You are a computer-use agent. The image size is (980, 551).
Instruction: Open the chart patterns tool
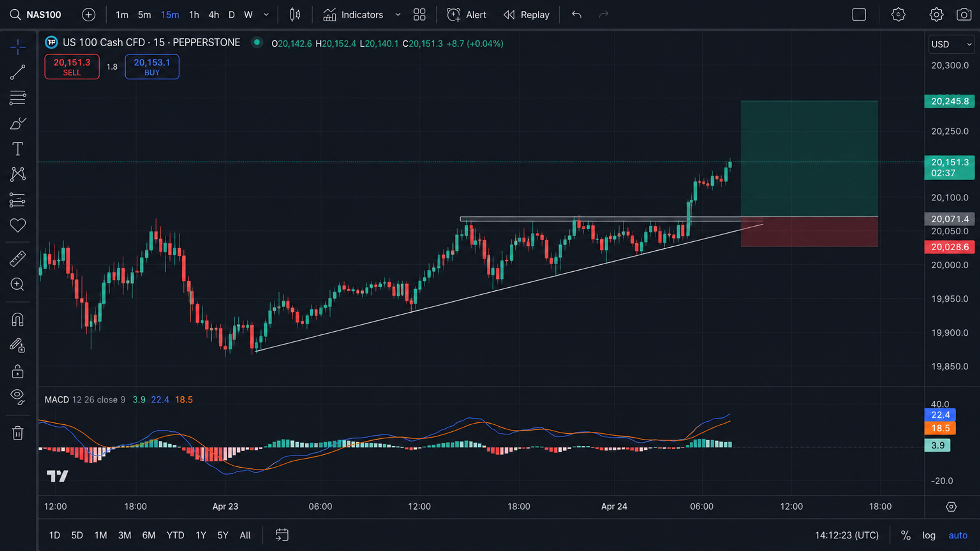point(18,174)
